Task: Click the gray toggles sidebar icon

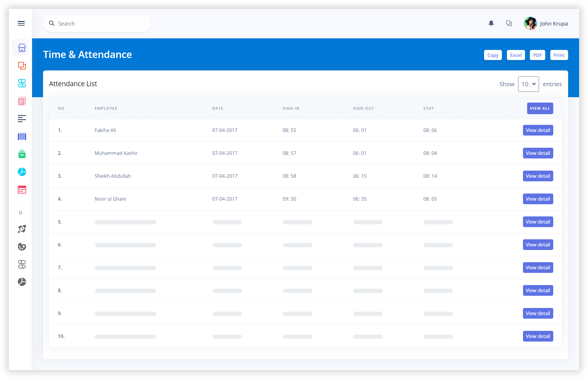Action: pyautogui.click(x=22, y=264)
